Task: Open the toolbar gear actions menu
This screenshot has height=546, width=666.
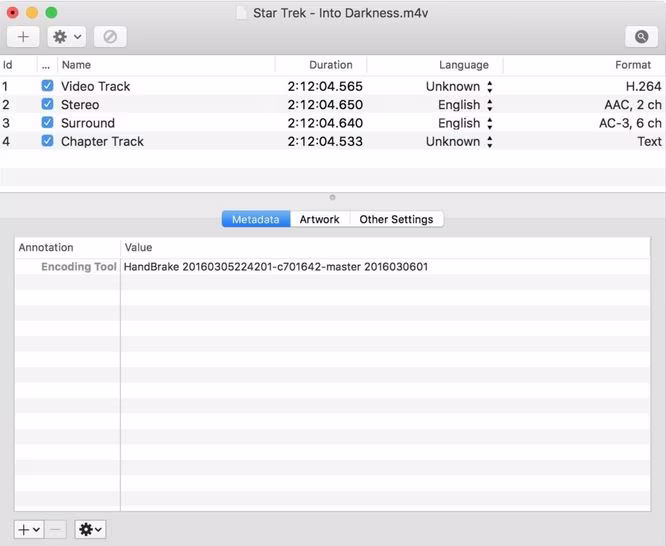Action: click(67, 37)
